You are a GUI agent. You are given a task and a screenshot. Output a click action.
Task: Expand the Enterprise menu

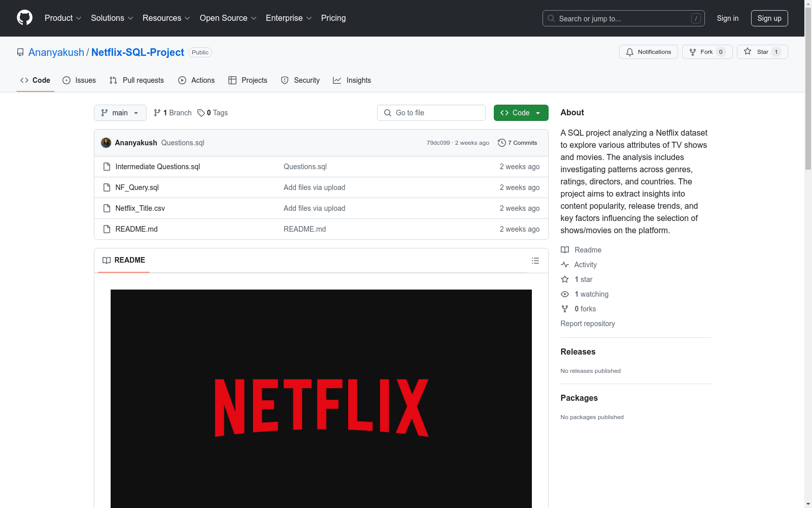coord(289,18)
